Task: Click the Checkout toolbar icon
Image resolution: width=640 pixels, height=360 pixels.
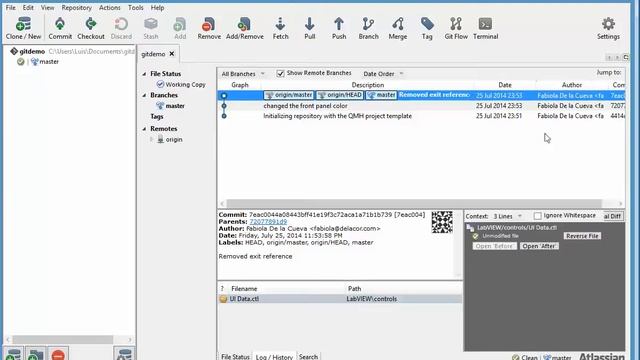Action: (x=91, y=28)
